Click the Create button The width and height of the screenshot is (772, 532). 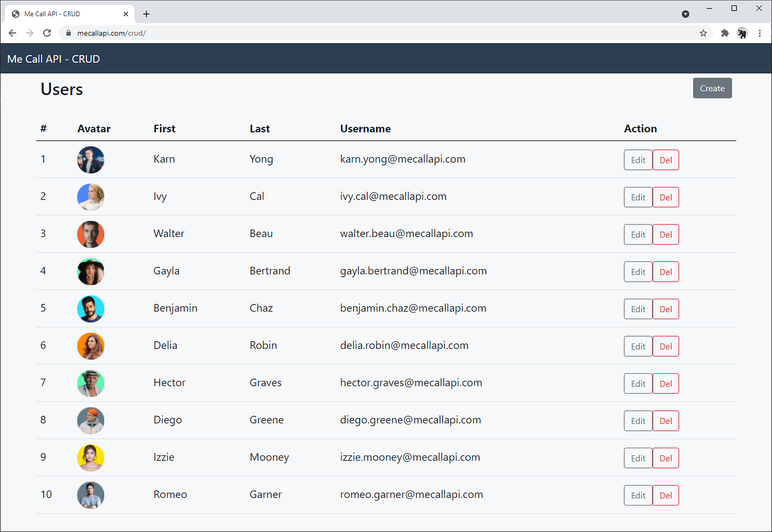click(x=712, y=88)
